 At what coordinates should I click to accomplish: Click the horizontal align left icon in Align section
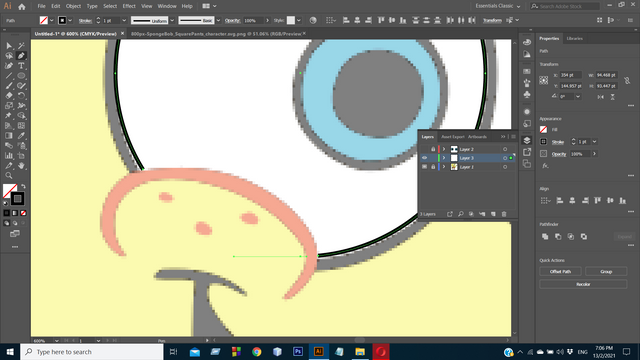pos(560,200)
